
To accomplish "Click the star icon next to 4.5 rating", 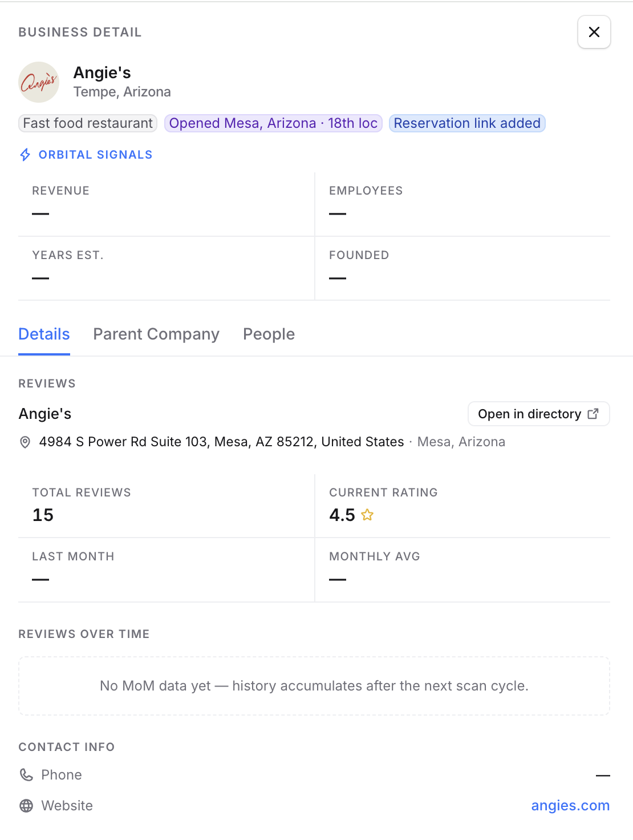I will (367, 515).
